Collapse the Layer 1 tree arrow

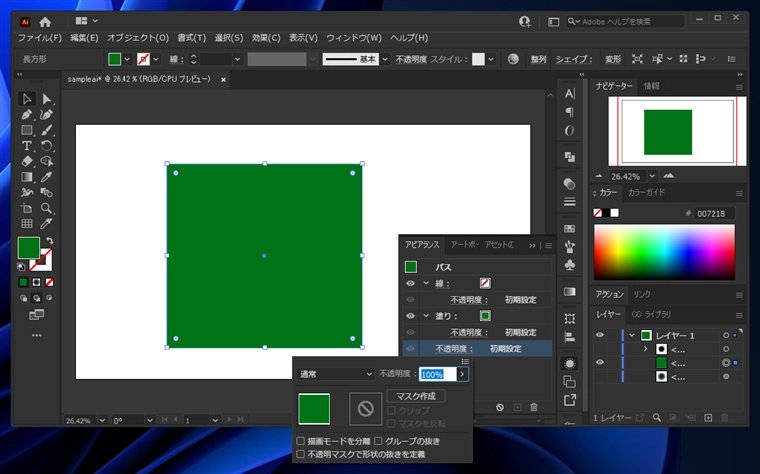632,335
